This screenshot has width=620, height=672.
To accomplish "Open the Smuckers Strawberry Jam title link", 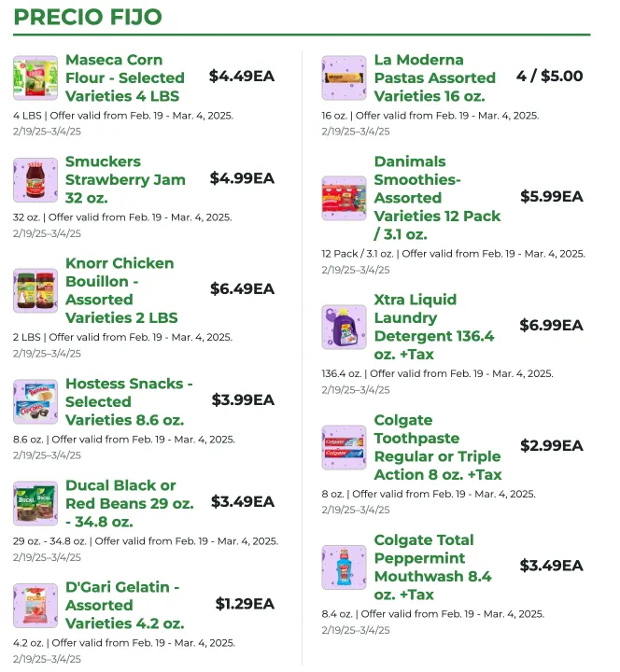I will pos(125,179).
